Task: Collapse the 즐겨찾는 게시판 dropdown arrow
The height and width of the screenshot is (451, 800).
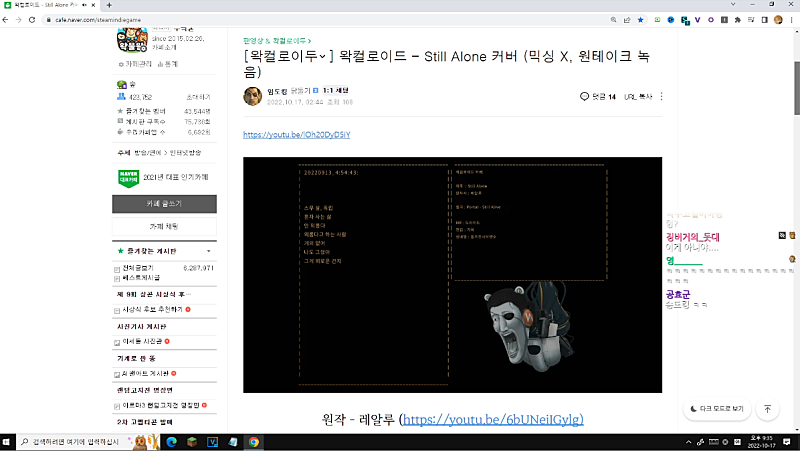Action: pyautogui.click(x=209, y=251)
